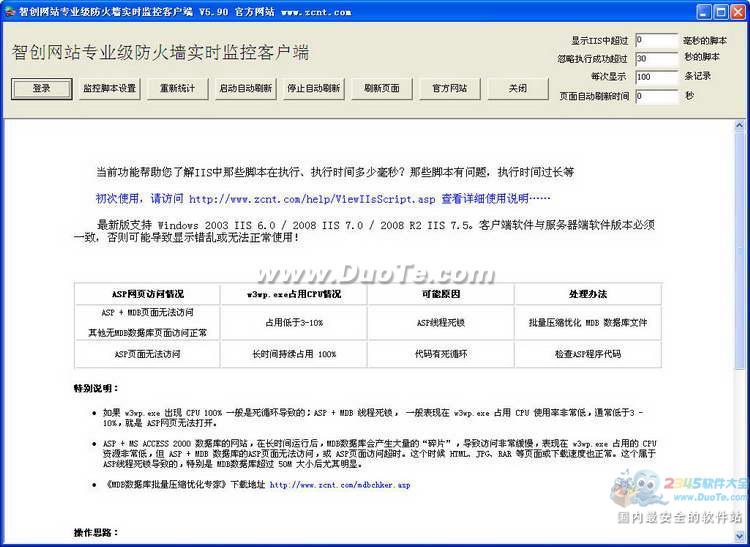The image size is (750, 547).
Task: Focus the 每次显示 records count input field
Action: (657, 77)
